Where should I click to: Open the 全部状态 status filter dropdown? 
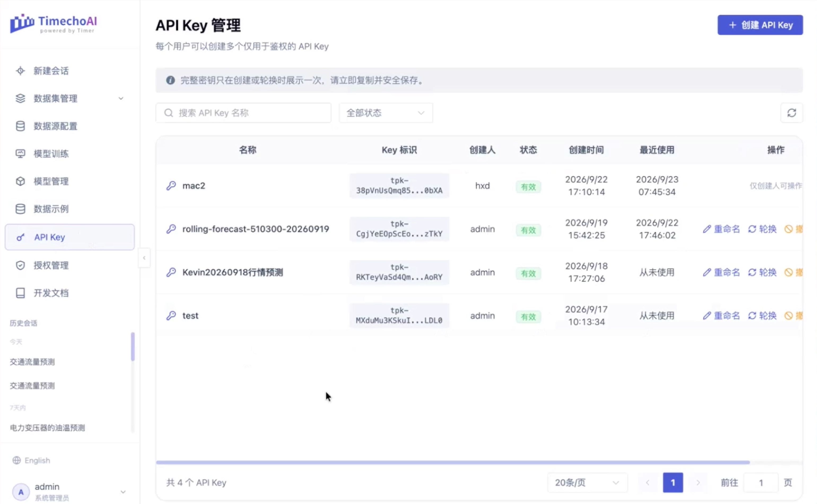coord(386,113)
